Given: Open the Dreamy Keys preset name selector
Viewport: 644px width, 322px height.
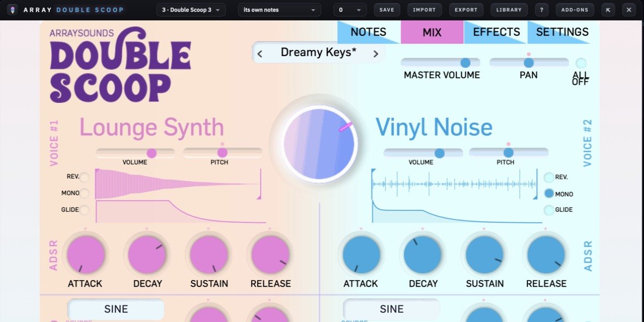Looking at the screenshot, I should point(318,52).
